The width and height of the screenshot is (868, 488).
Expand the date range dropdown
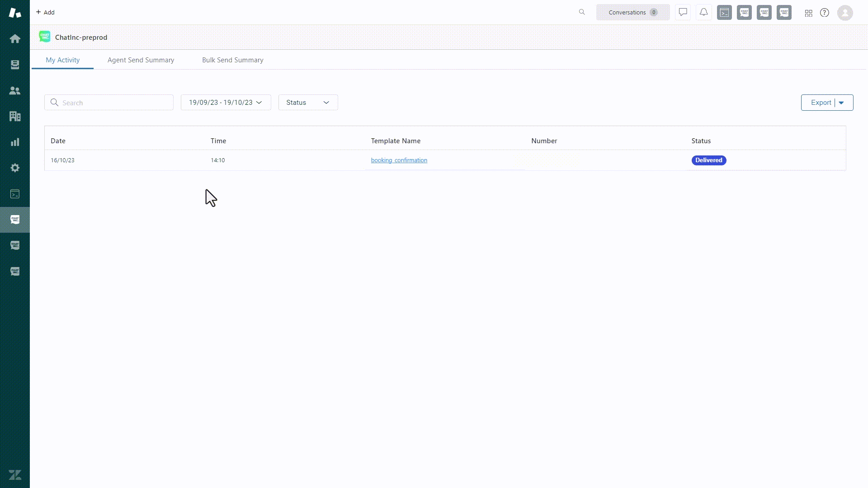(226, 103)
